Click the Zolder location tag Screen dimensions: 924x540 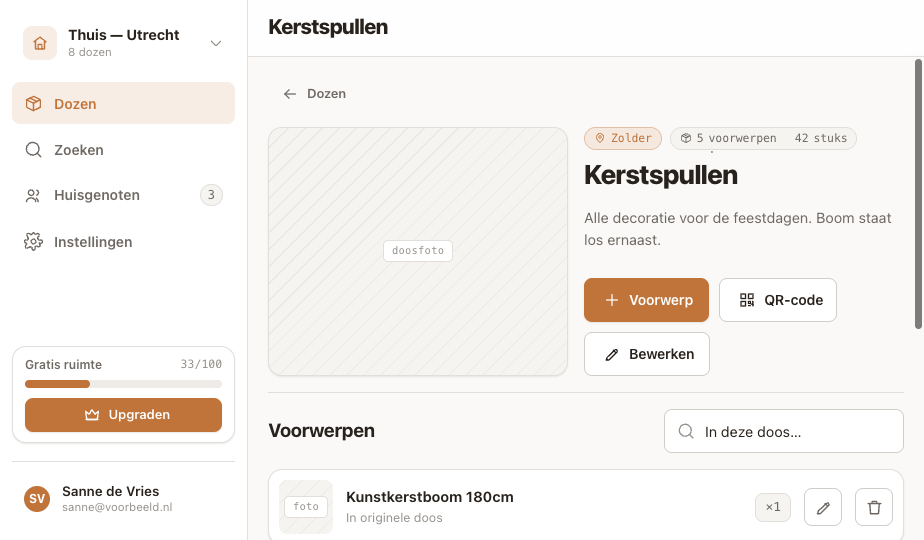tap(623, 139)
